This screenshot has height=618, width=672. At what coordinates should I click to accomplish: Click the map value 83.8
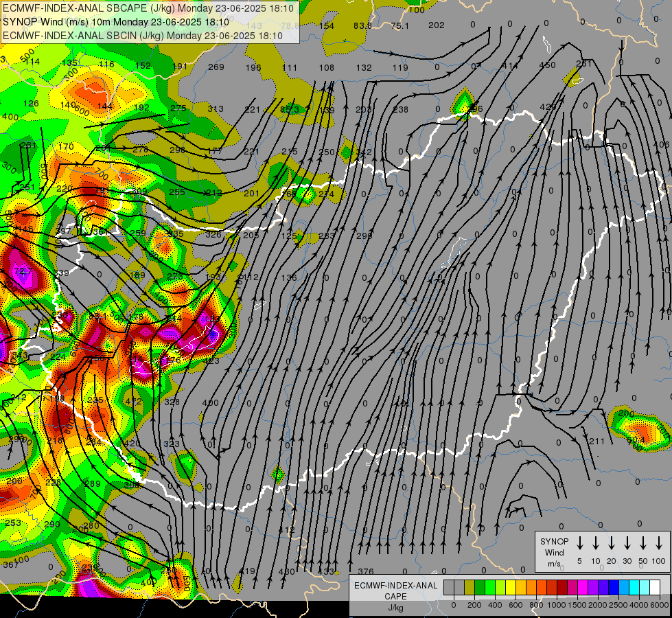coord(362,25)
